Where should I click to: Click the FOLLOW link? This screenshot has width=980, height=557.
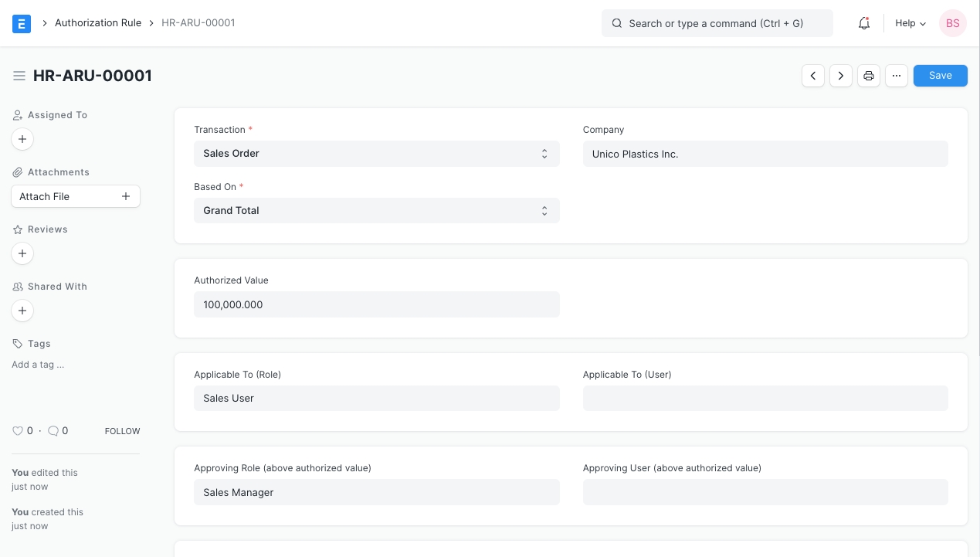pyautogui.click(x=122, y=431)
